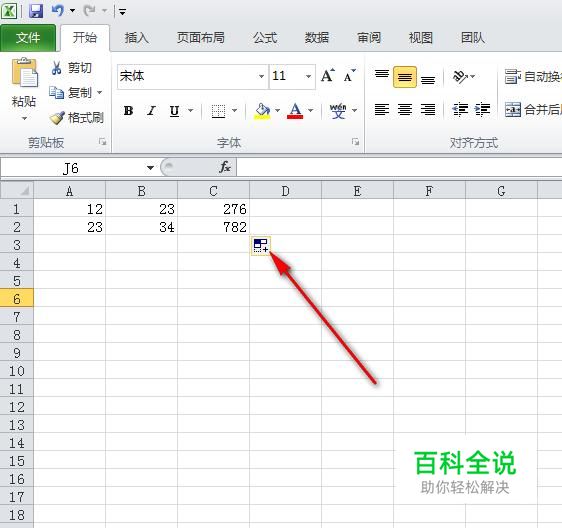Customize the quick access toolbar
The height and width of the screenshot is (528, 562).
[122, 12]
